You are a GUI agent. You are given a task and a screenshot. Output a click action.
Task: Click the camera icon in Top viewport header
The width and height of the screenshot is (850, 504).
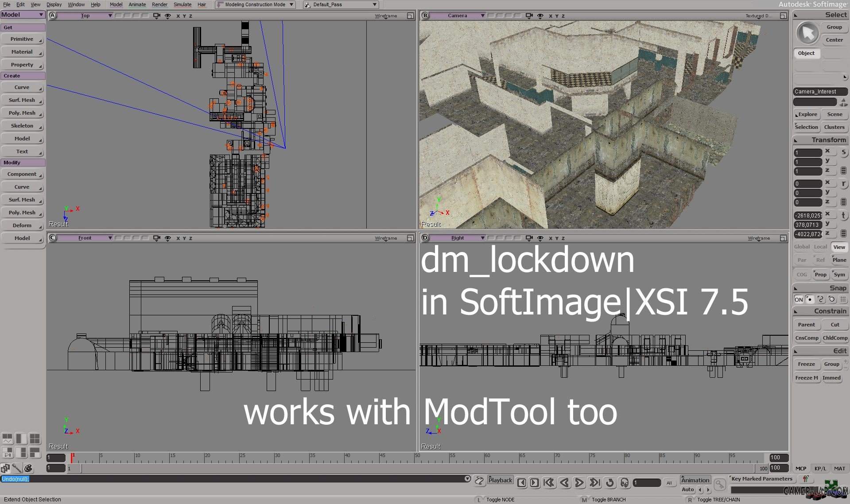click(157, 16)
